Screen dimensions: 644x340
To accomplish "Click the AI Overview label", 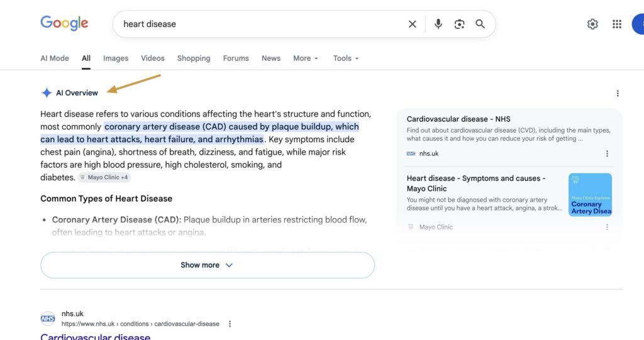I will point(77,93).
